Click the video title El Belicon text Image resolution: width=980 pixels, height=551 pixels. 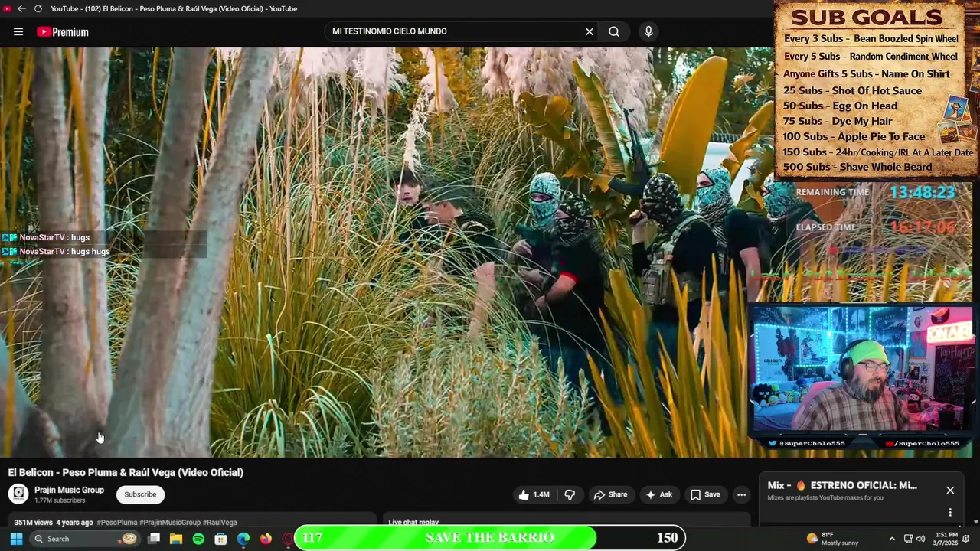click(x=126, y=472)
